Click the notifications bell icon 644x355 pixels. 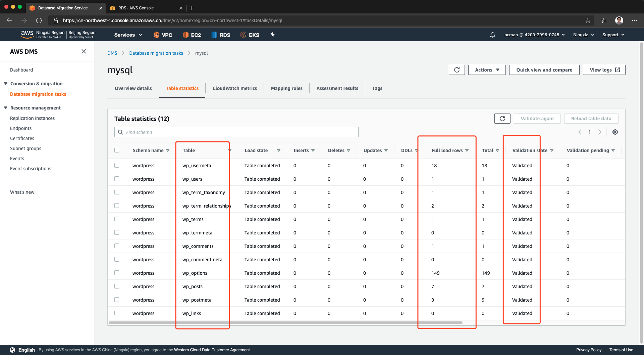(x=492, y=35)
